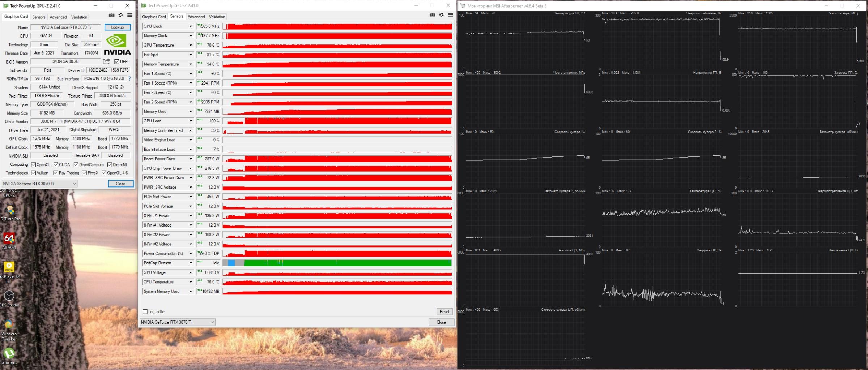
Task: Toggle the CUDA checkbox
Action: [56, 164]
